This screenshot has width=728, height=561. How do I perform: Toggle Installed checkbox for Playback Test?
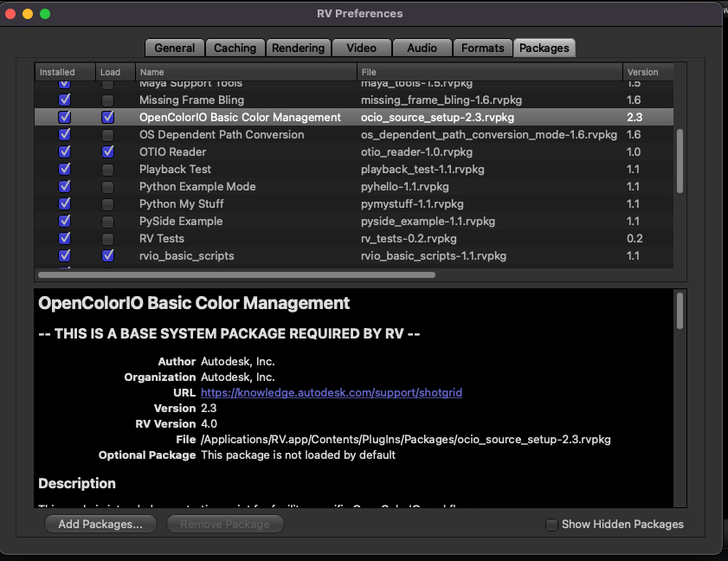tap(65, 169)
